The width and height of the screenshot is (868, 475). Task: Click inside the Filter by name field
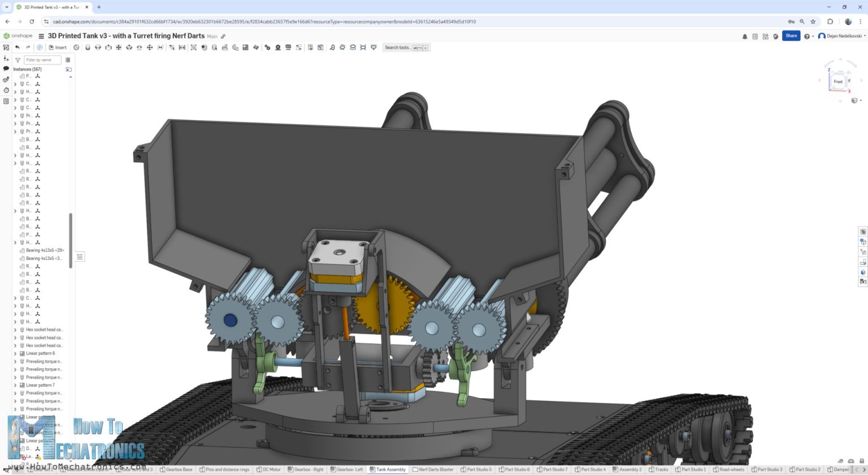coord(42,60)
